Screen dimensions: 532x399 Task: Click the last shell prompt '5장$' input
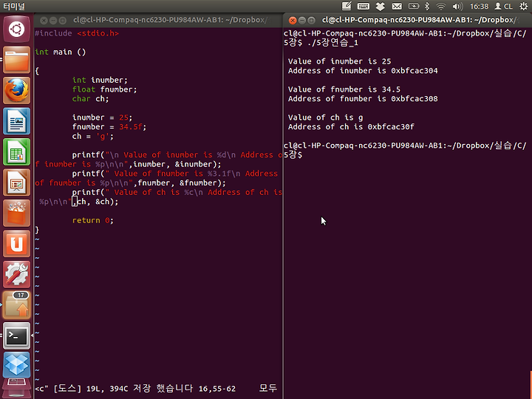pos(293,155)
